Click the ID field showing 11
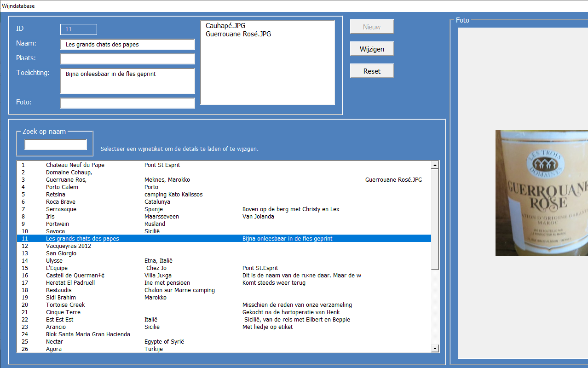The image size is (588, 368). pos(79,29)
